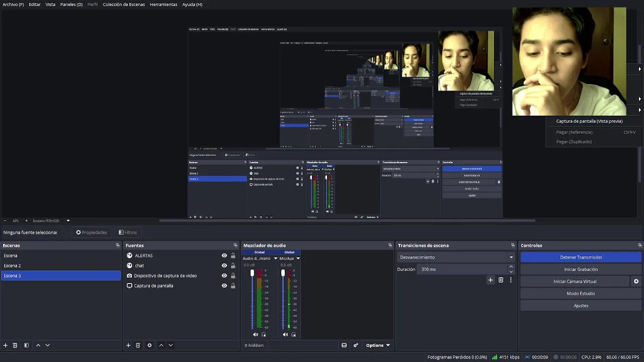Add a scene transition with plus icon
Screen dimensions: 644x362
click(491, 280)
